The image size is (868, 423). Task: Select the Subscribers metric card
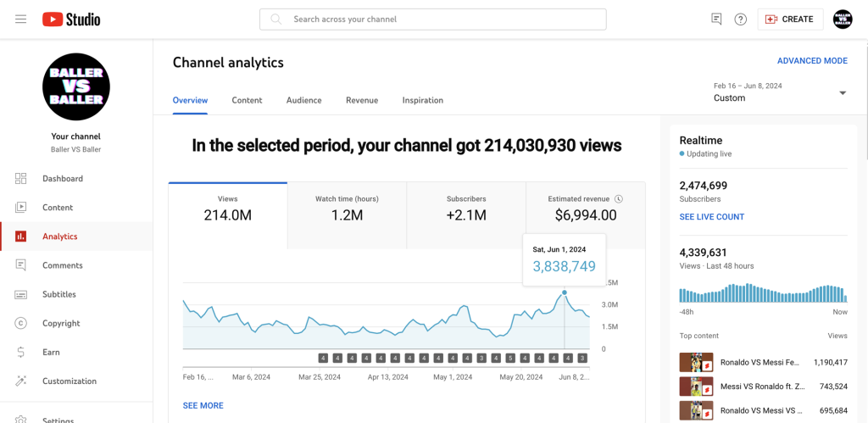pyautogui.click(x=466, y=215)
